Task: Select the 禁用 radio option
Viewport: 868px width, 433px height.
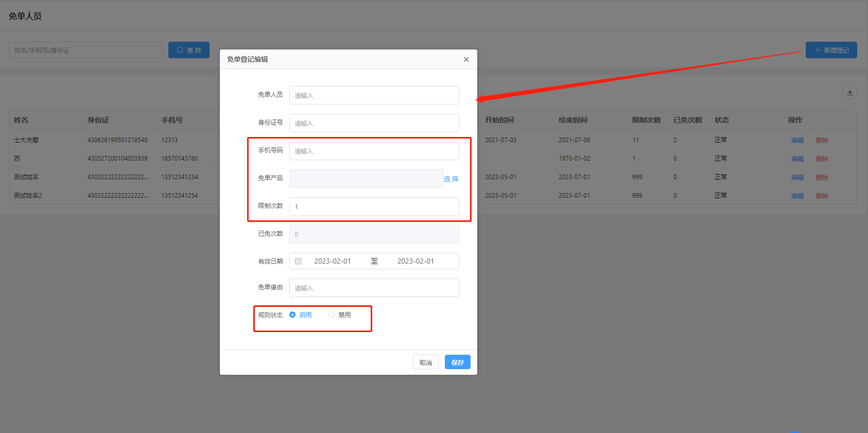Action: [332, 315]
